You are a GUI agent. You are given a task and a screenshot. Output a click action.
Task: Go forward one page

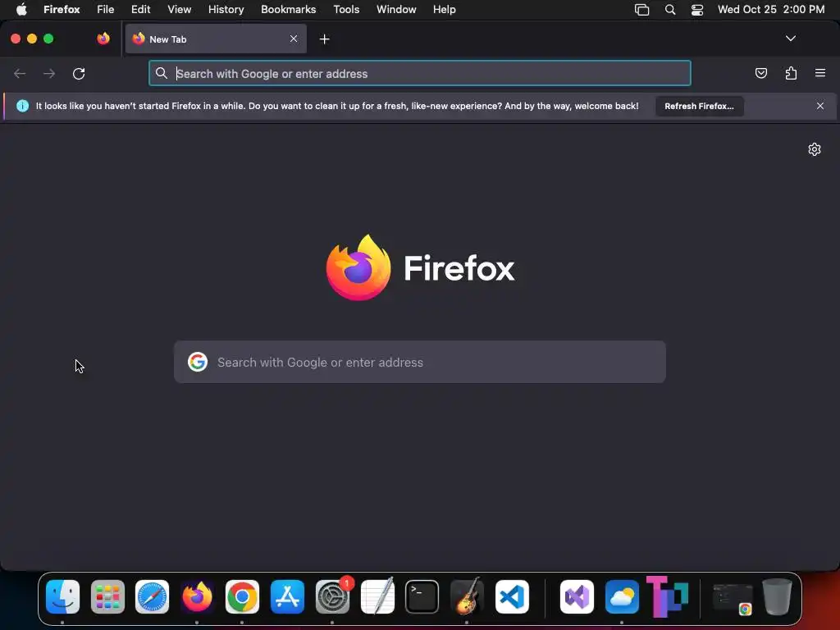[49, 73]
